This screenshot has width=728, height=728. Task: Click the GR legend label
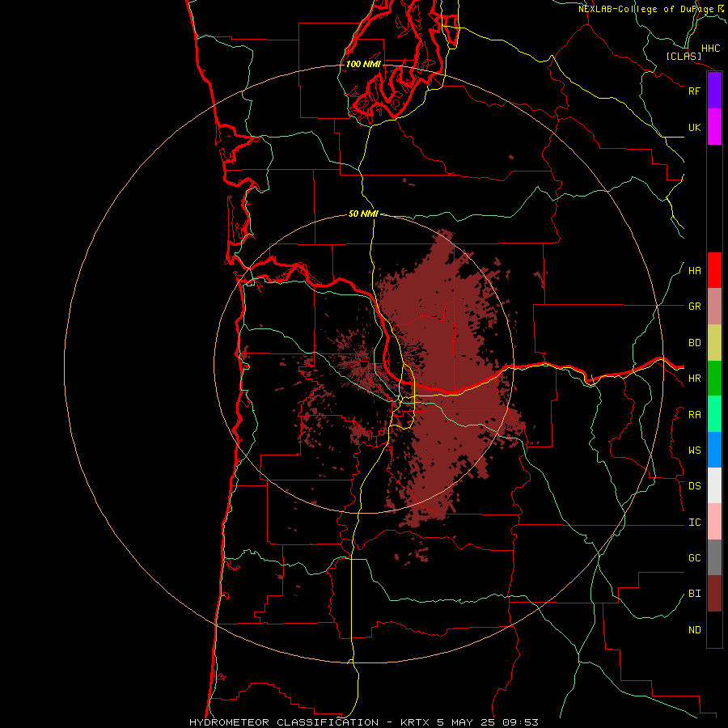[x=694, y=307]
